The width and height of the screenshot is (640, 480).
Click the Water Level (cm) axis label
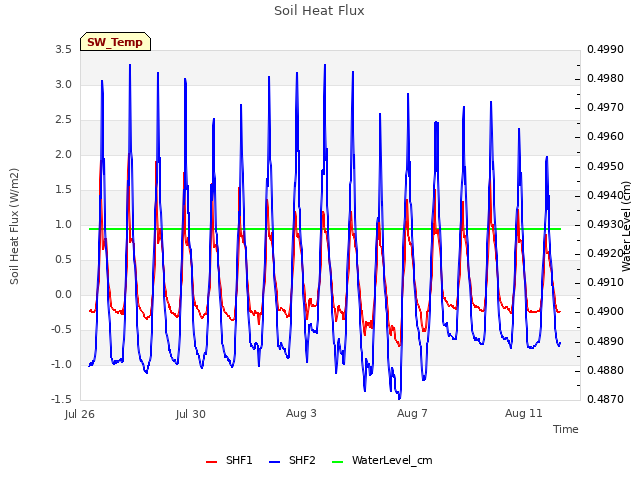coord(626,226)
